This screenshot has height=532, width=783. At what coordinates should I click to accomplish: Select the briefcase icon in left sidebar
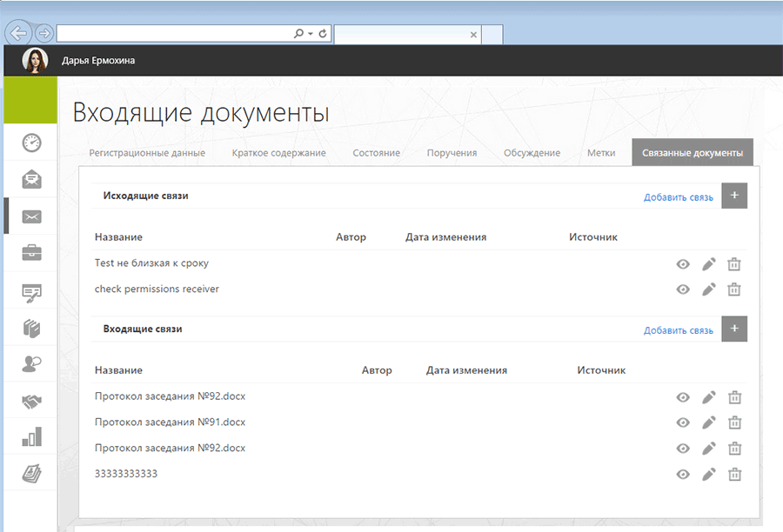pyautogui.click(x=31, y=253)
